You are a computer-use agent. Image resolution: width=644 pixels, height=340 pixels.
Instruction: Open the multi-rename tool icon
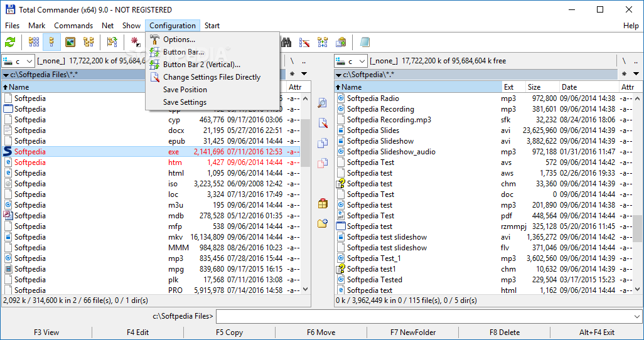click(x=304, y=42)
